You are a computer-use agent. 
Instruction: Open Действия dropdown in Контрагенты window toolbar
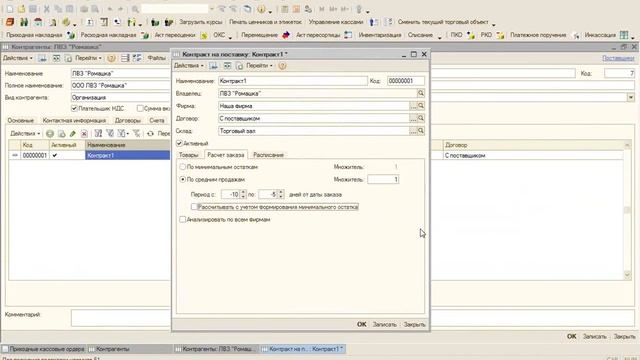[18, 58]
